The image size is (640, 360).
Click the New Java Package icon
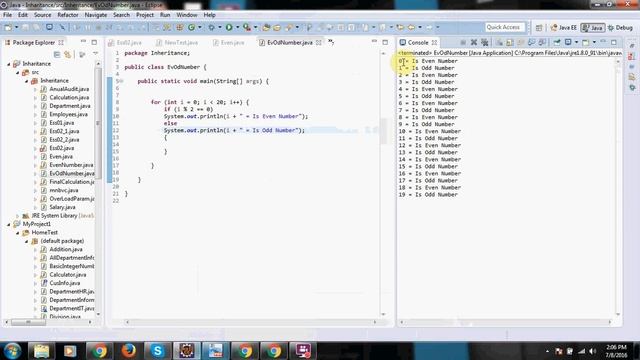[x=180, y=27]
